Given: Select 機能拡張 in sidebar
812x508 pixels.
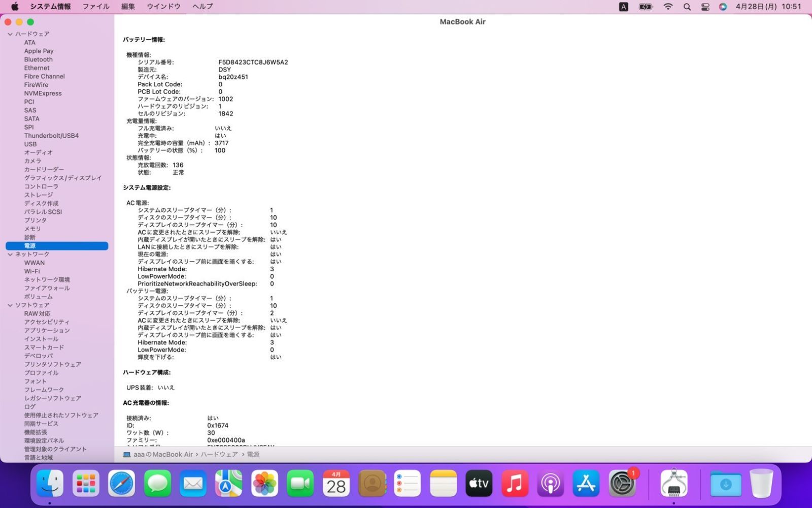Looking at the screenshot, I should 36,432.
